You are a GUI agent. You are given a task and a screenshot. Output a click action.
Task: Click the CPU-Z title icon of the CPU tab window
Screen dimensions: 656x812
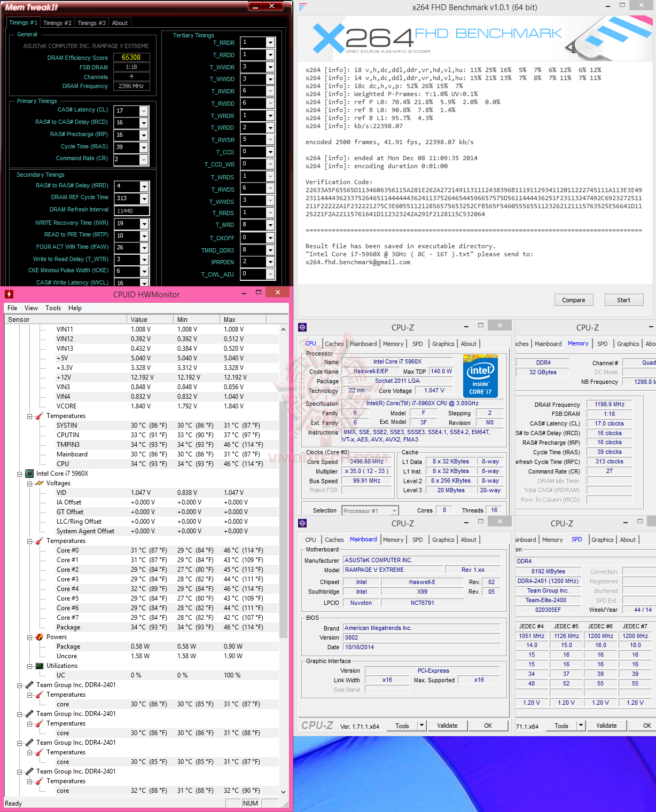tap(302, 327)
